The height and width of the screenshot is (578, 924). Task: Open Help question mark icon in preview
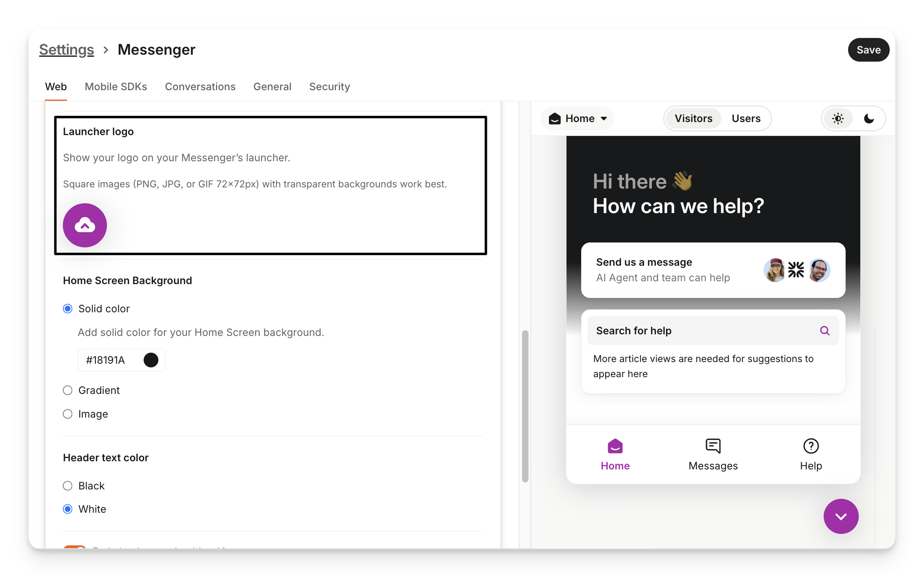pyautogui.click(x=811, y=446)
